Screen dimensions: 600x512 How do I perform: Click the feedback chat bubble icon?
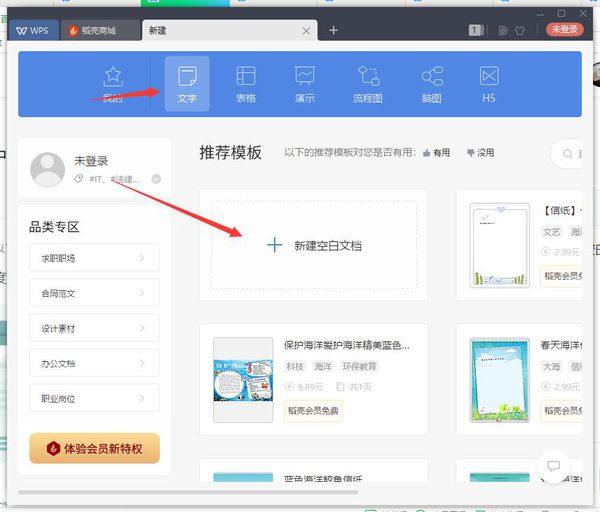[553, 466]
